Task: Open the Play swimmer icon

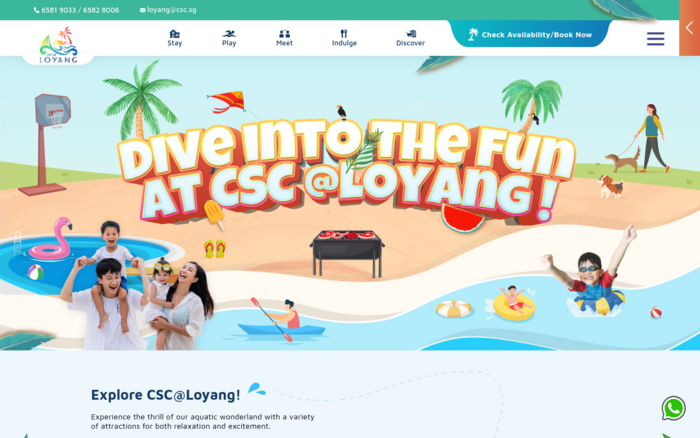Action: (x=229, y=33)
